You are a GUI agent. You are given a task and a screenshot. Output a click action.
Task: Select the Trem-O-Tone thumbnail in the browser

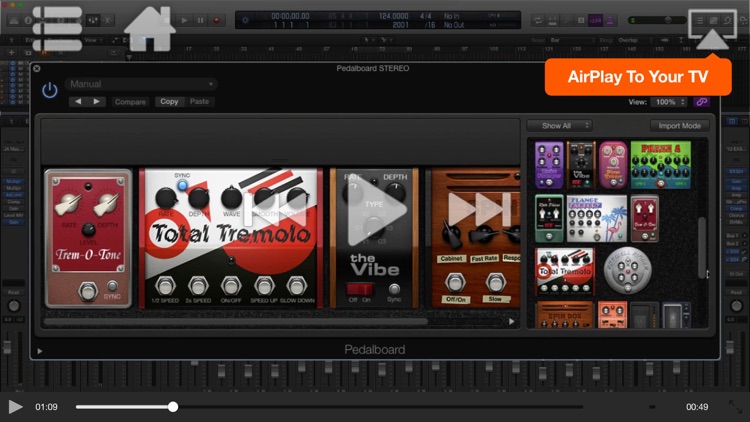pyautogui.click(x=644, y=219)
